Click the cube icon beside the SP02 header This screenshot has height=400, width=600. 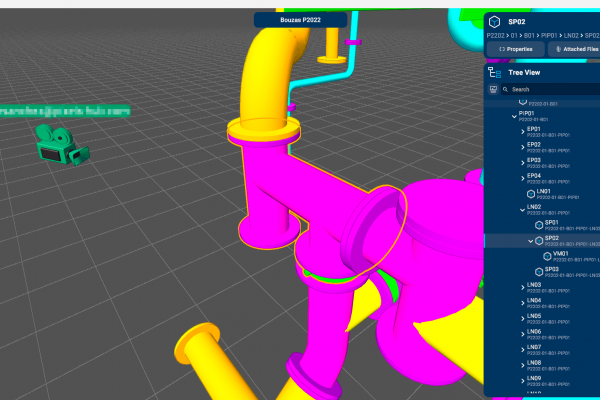coord(494,21)
